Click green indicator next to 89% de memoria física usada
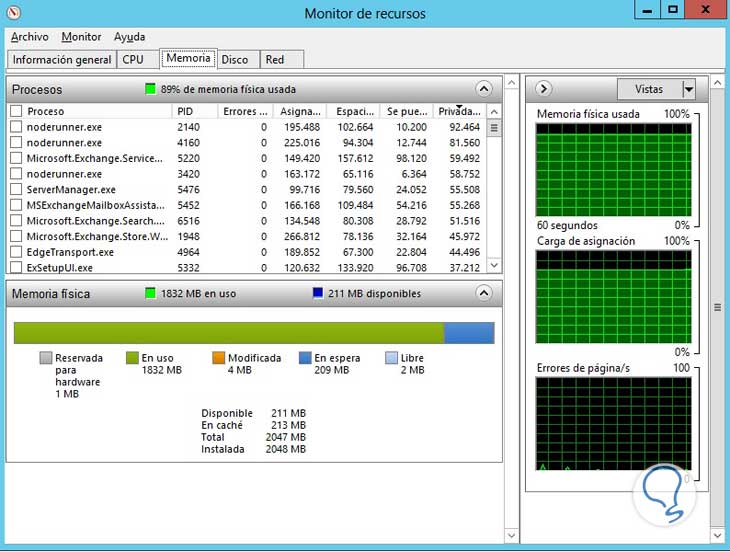Screen dimensions: 730x552 150,88
